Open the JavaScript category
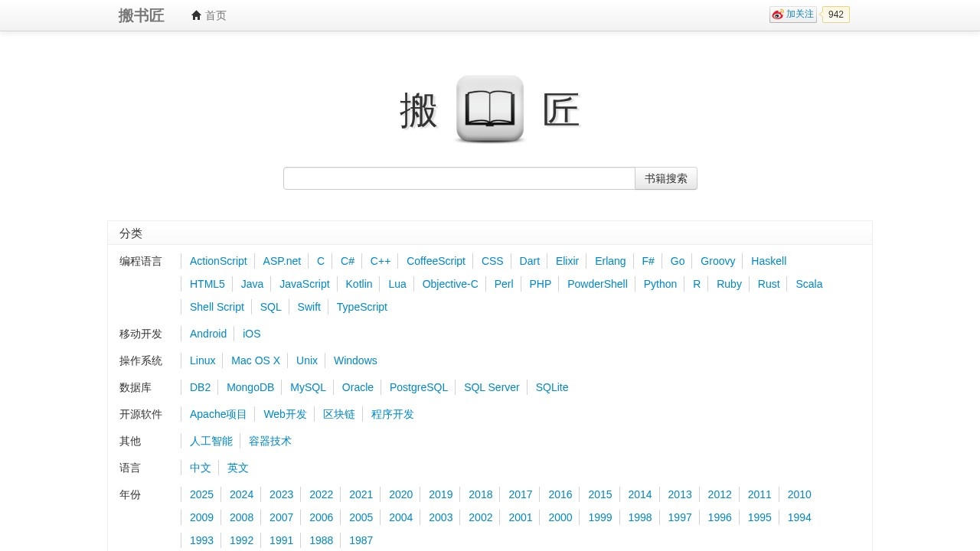980x551 pixels. click(x=304, y=284)
